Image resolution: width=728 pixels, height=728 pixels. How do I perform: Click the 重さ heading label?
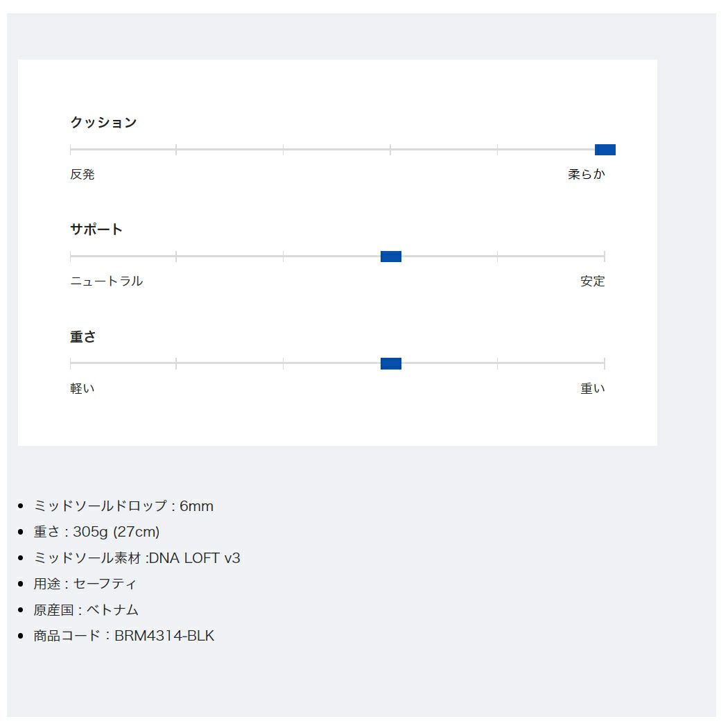pos(83,337)
